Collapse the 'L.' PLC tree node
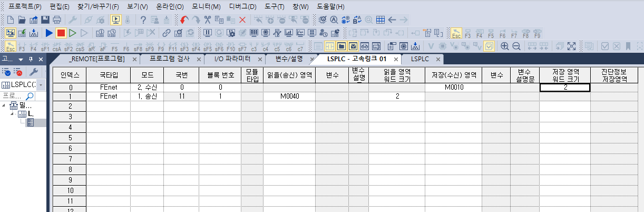Screen dimensions: 644x212 click(12, 114)
